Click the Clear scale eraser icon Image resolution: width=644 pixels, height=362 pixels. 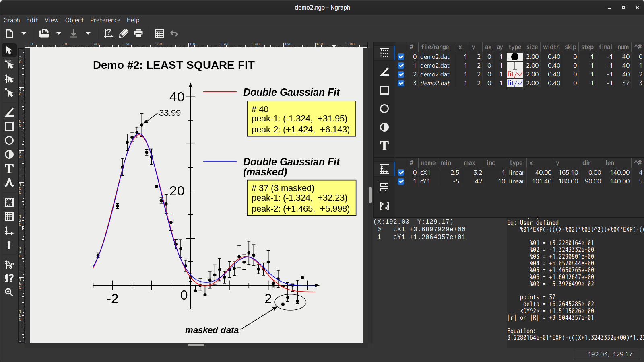pyautogui.click(x=124, y=33)
